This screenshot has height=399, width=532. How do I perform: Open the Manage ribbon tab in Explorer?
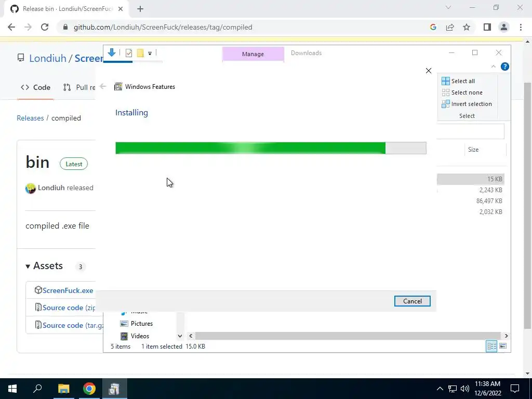click(x=253, y=54)
